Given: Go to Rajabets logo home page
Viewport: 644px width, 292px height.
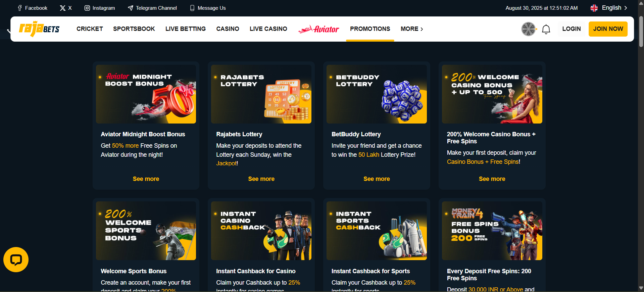Looking at the screenshot, I should pos(39,29).
